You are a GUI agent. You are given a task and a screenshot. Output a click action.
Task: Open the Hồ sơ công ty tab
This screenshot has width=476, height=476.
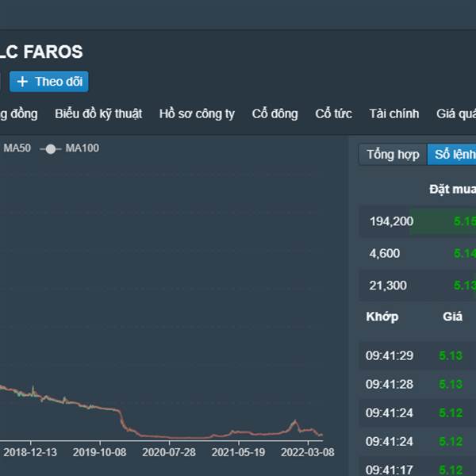(x=197, y=113)
